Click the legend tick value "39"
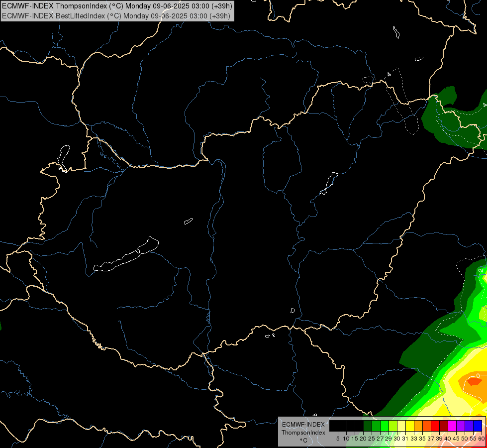This screenshot has width=487, height=448. (439, 439)
